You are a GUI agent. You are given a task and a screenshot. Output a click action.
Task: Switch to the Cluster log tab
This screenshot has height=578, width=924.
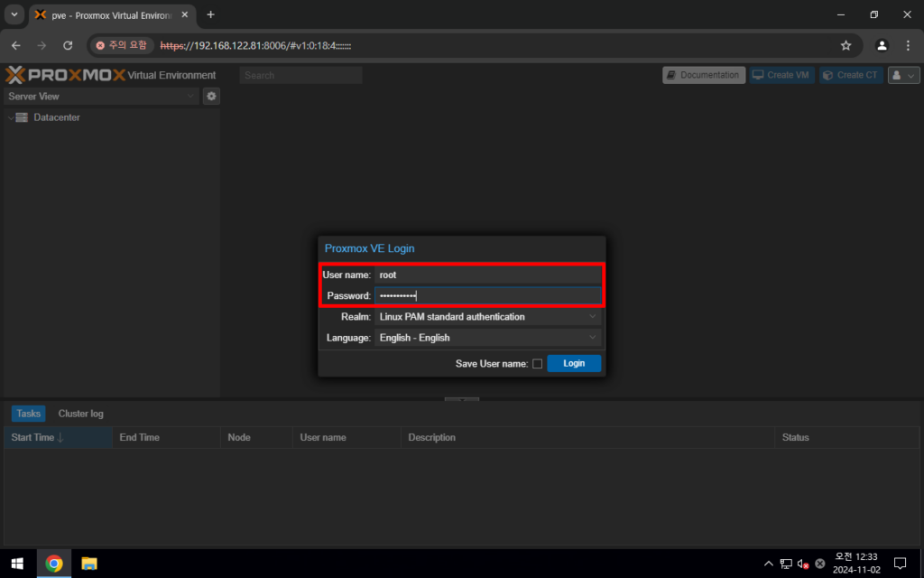point(80,414)
